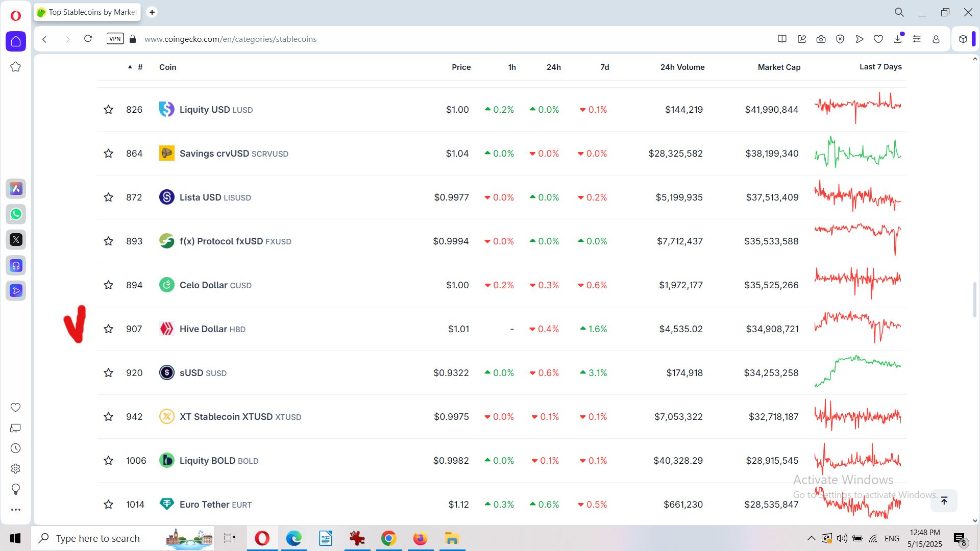980x551 pixels.
Task: Open profile account icon
Action: (x=936, y=39)
